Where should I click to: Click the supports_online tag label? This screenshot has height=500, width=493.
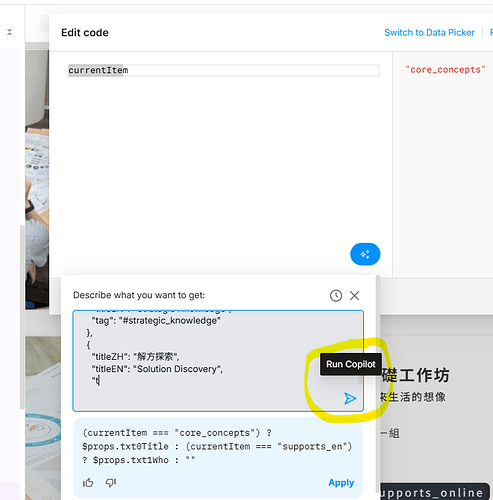[434, 492]
